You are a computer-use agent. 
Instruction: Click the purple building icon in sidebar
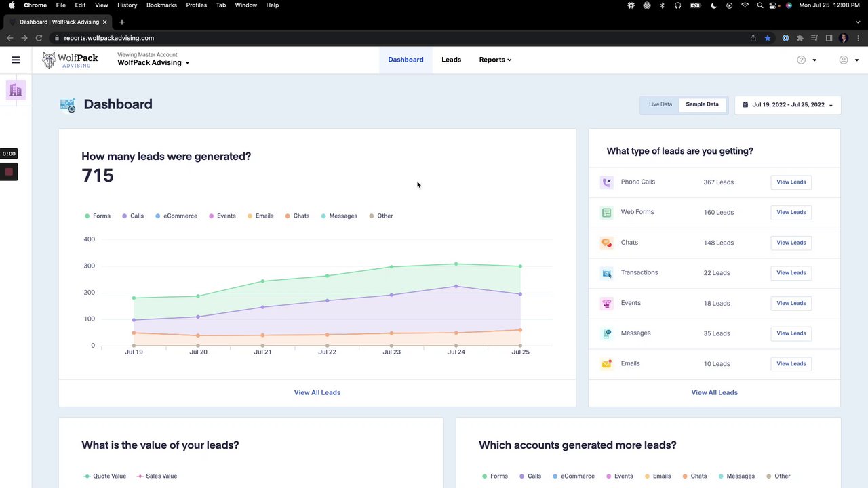(x=16, y=90)
